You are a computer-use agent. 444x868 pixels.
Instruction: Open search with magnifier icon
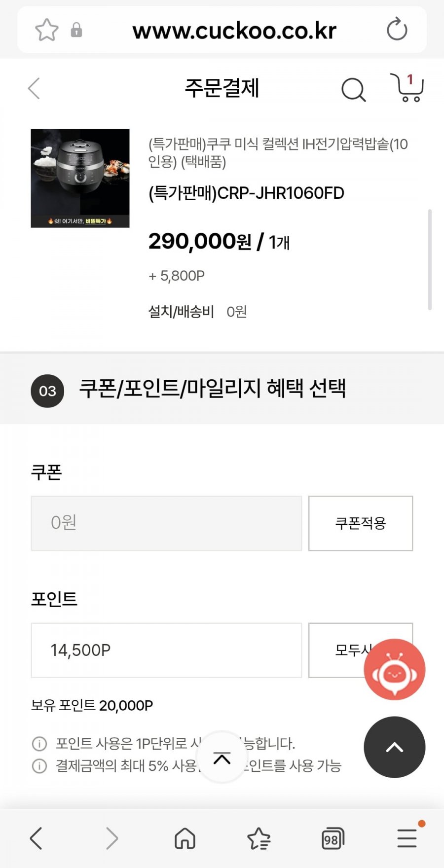(353, 90)
